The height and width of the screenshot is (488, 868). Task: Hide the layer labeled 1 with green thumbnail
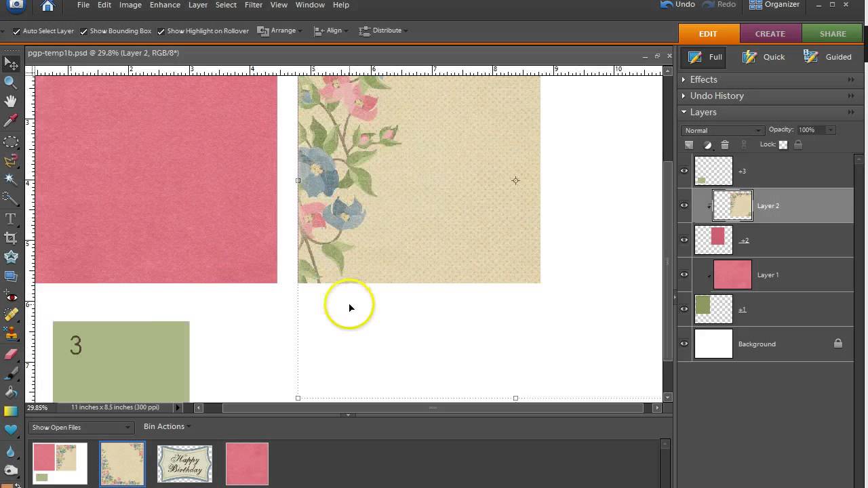[x=684, y=309]
